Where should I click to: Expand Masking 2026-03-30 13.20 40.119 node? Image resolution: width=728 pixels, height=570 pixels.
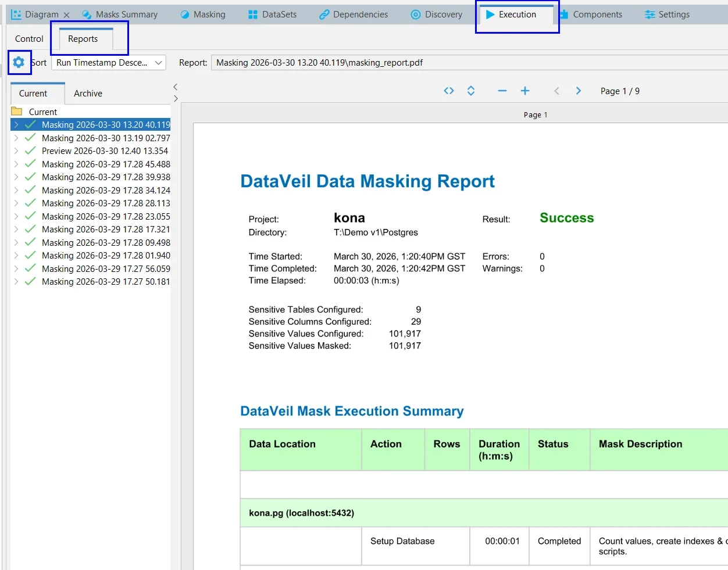click(16, 125)
